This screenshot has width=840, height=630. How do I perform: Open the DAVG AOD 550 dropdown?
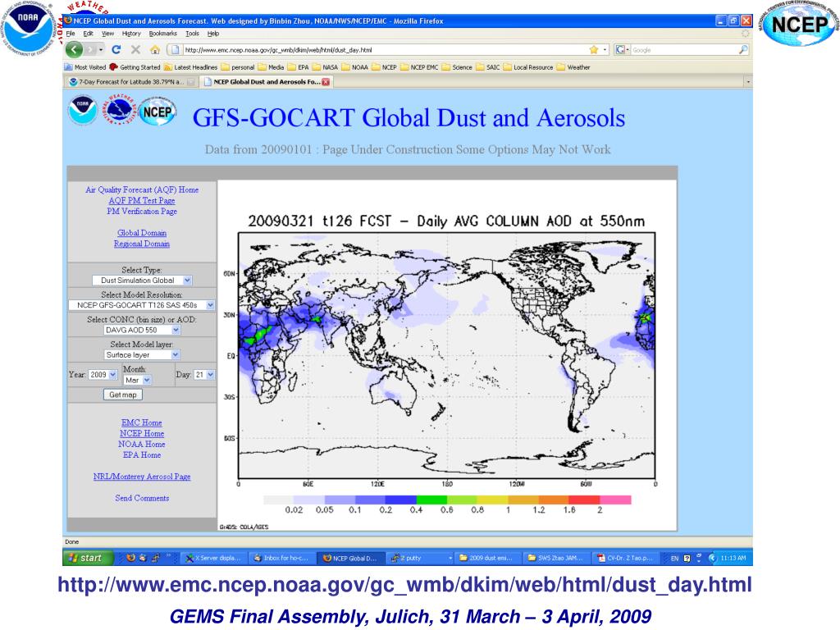click(142, 330)
